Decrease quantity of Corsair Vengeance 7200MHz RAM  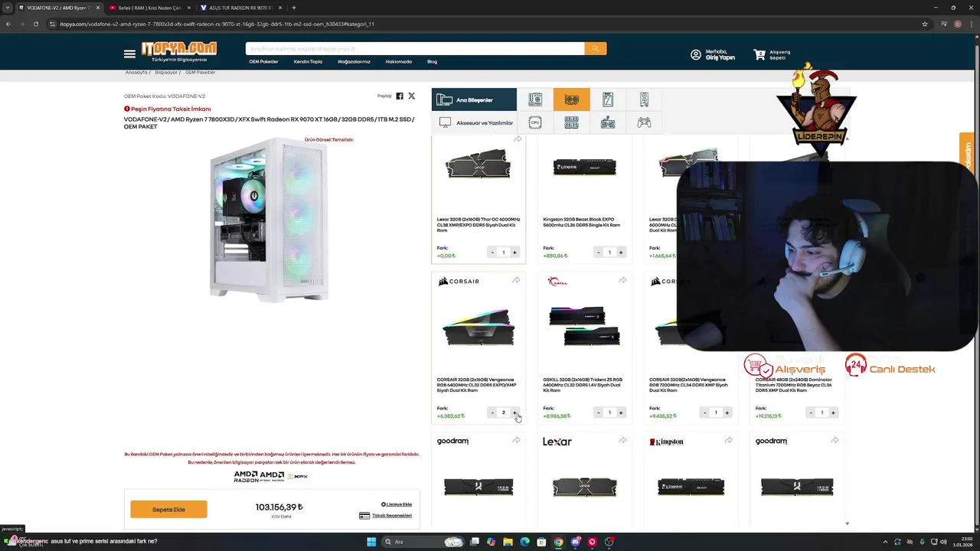click(704, 412)
